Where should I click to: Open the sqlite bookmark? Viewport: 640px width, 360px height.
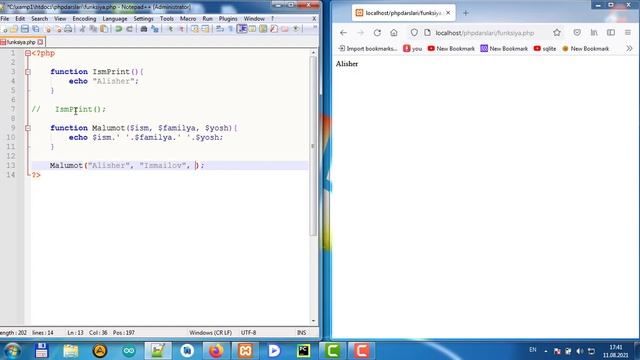(545, 49)
